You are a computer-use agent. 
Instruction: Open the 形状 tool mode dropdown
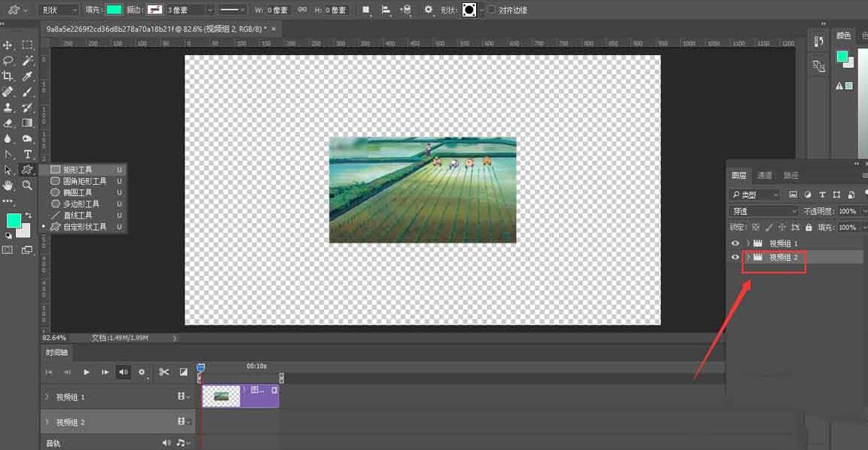pos(59,10)
